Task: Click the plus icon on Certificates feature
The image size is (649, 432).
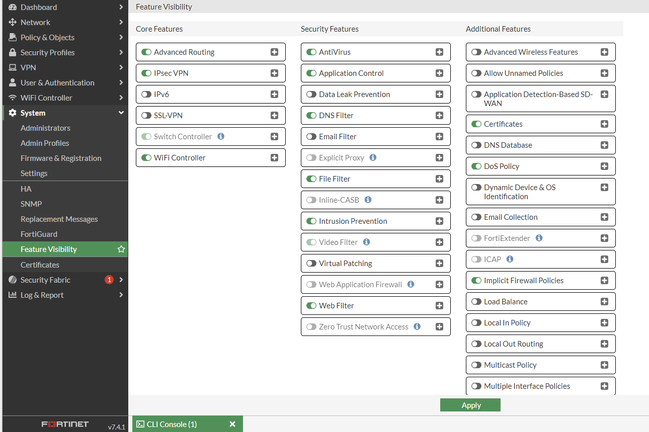Action: (604, 124)
